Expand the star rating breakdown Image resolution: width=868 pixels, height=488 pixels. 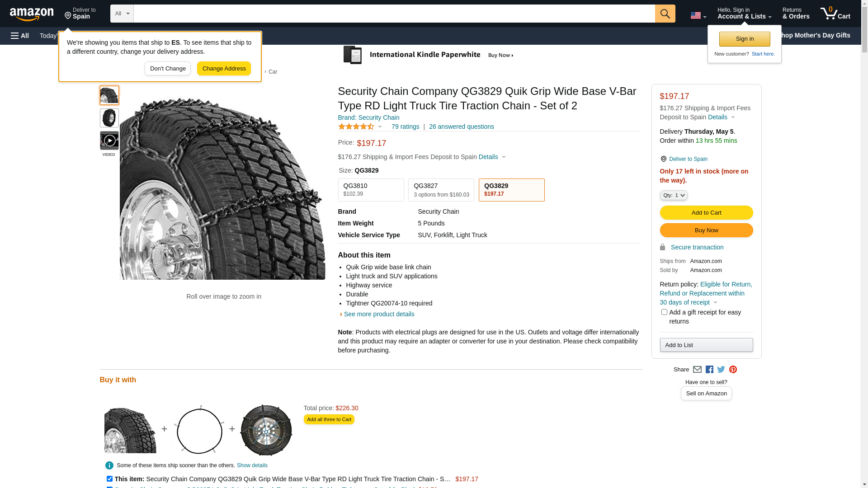(x=360, y=127)
